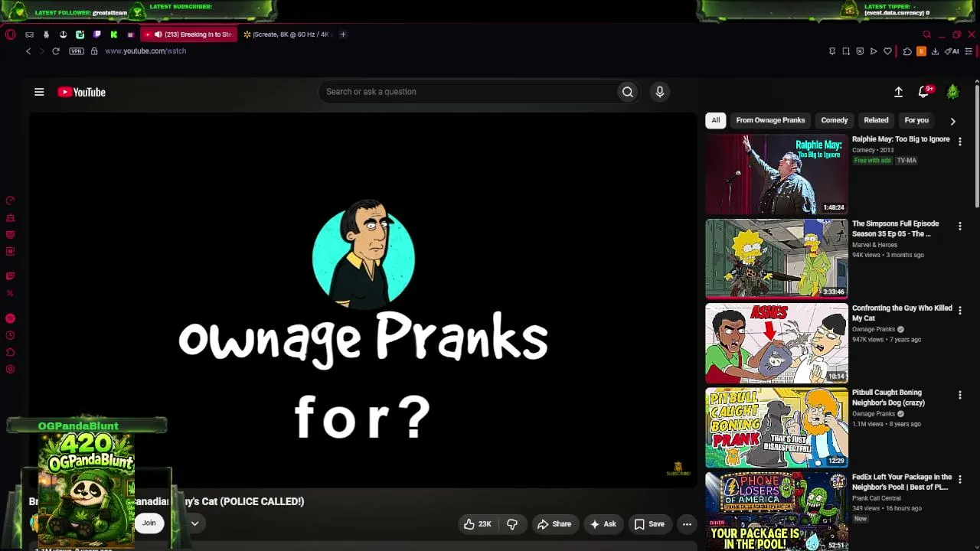
Task: Show more filter chips with the right arrow
Action: [x=952, y=121]
